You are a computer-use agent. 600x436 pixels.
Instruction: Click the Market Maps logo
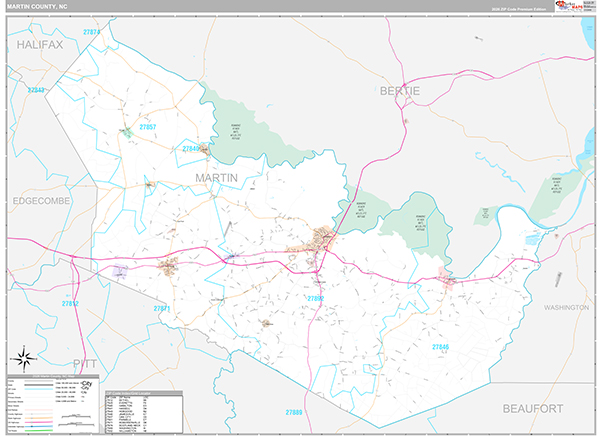click(x=573, y=9)
